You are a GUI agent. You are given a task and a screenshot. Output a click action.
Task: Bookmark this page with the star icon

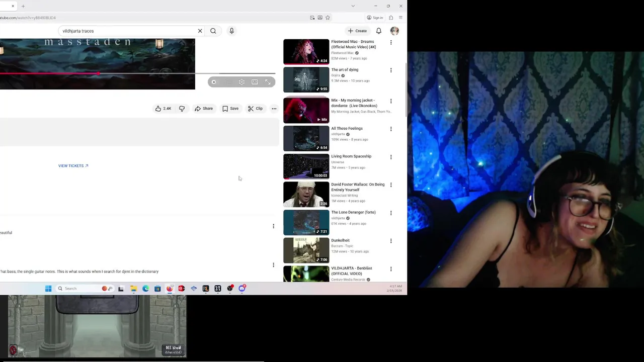coord(328,18)
